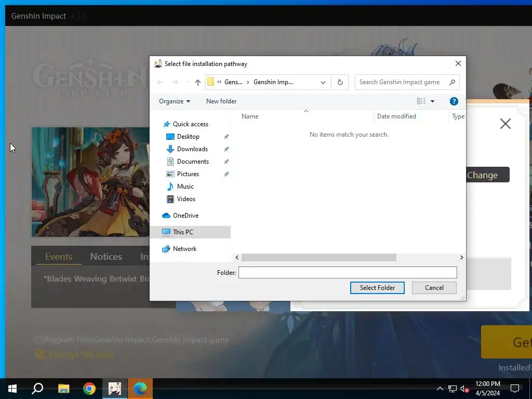
Task: Open the Organize menu
Action: tap(175, 101)
